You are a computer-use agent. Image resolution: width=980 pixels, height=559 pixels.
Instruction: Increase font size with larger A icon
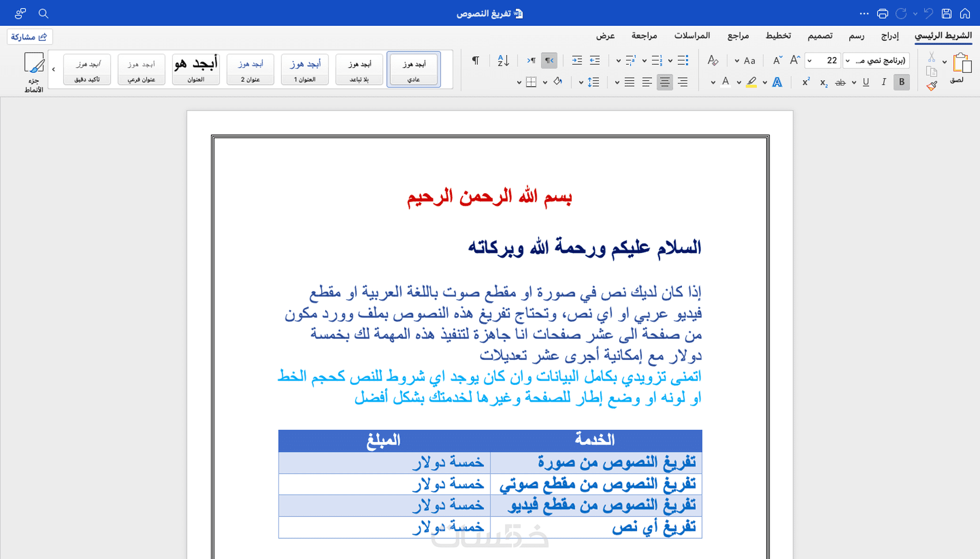pyautogui.click(x=795, y=60)
